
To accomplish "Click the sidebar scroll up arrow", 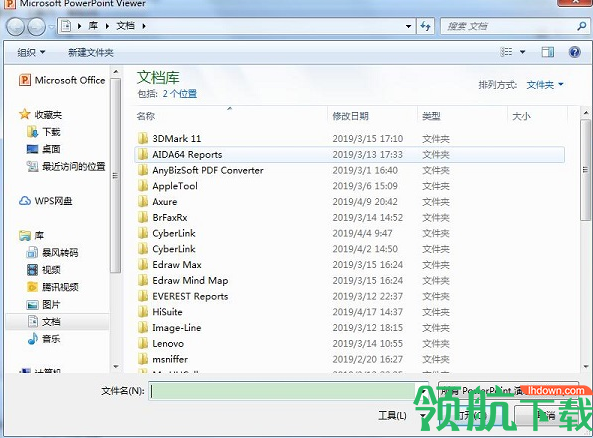I will point(116,72).
